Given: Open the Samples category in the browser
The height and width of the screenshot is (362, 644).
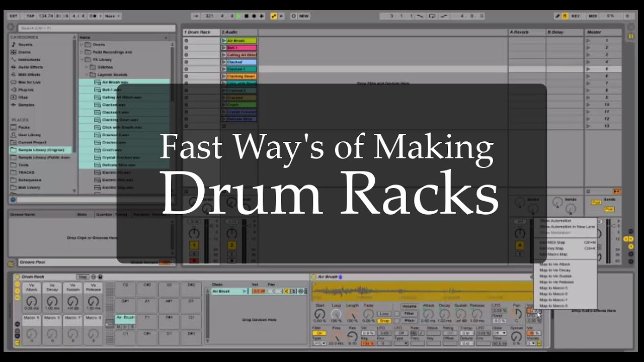Looking at the screenshot, I should pos(26,105).
